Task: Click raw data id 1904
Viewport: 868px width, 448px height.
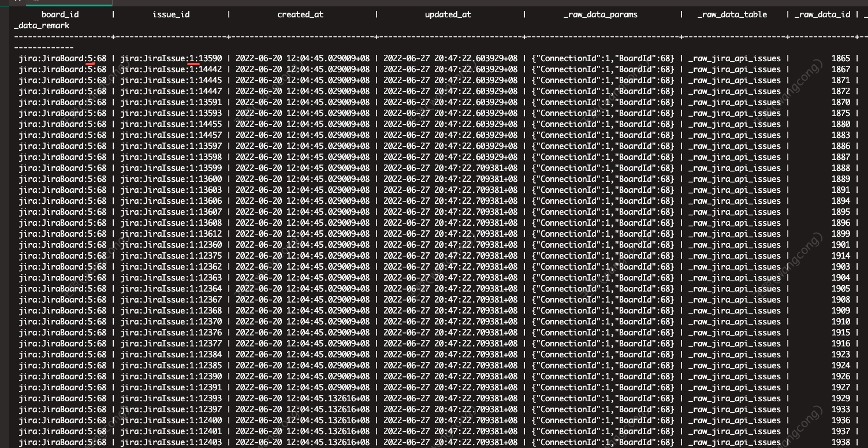Action: [x=841, y=278]
